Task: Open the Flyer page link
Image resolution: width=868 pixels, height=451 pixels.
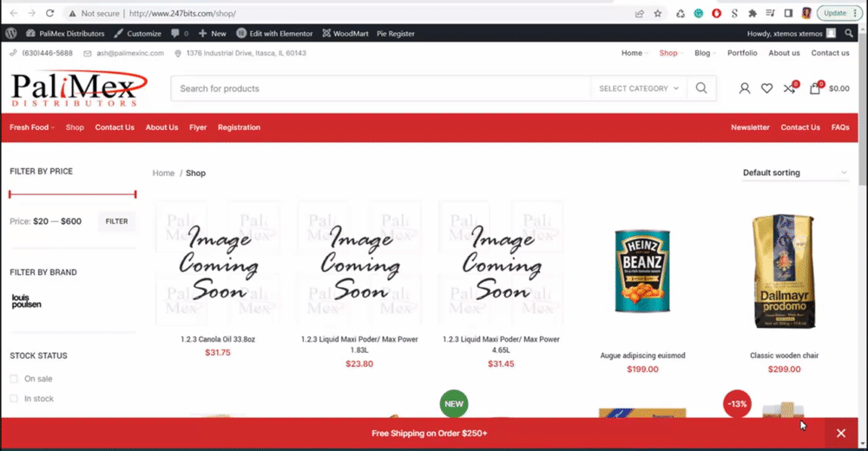Action: click(198, 127)
